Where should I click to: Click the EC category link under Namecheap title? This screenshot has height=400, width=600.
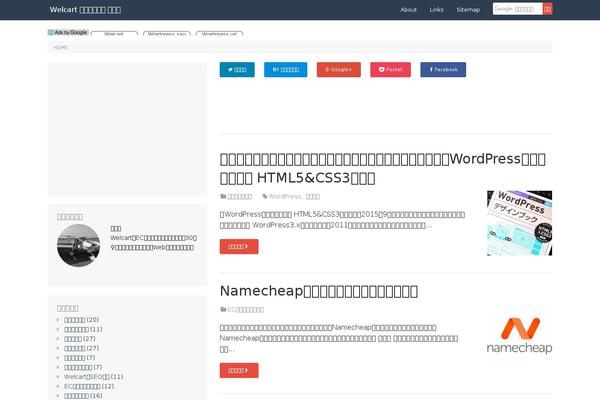(x=245, y=309)
